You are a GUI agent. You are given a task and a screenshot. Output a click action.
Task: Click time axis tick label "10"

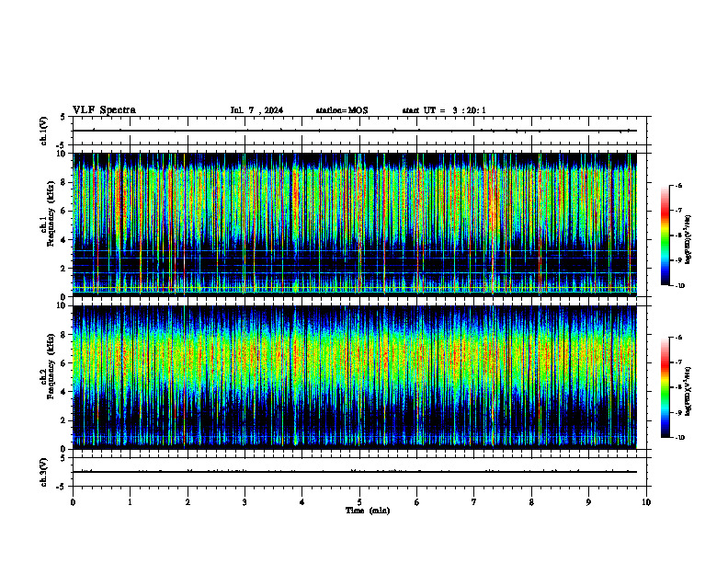point(646,502)
